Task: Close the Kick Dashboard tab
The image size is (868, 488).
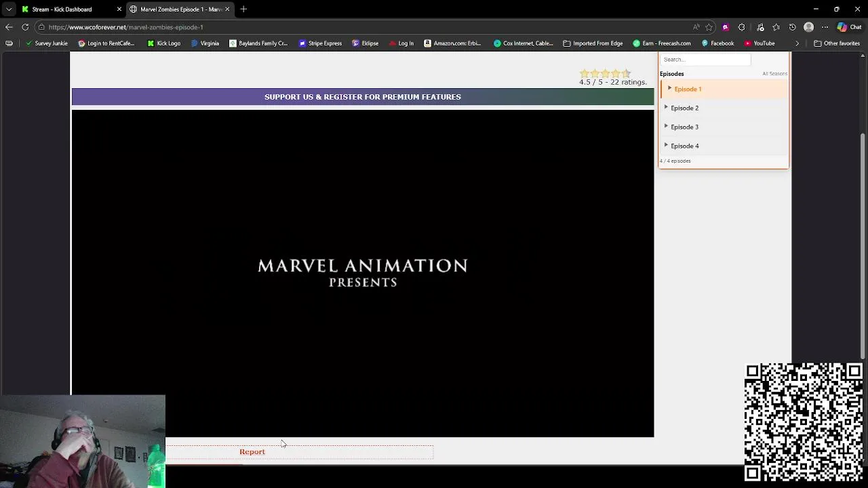Action: 119,9
